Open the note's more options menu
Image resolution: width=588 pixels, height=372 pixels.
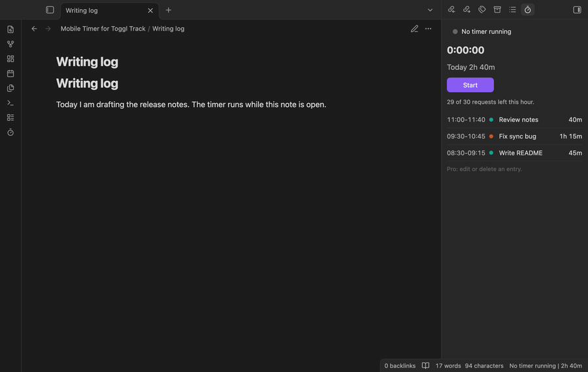point(428,29)
